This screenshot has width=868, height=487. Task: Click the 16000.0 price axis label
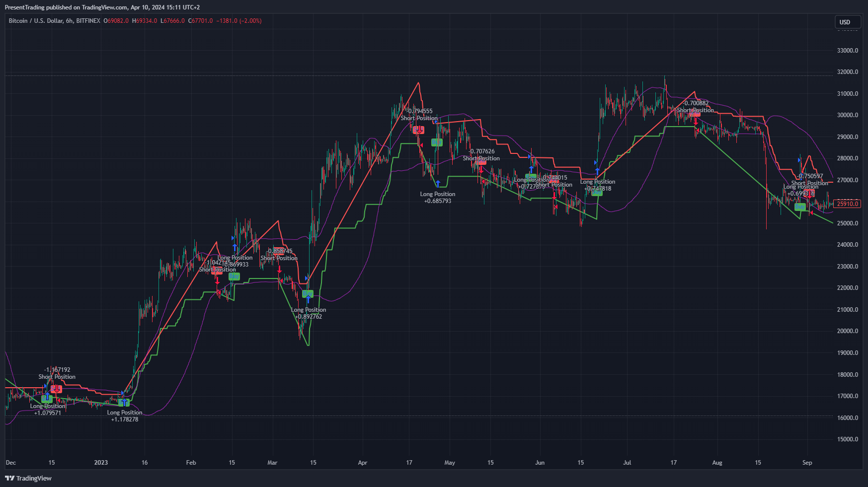click(x=848, y=418)
